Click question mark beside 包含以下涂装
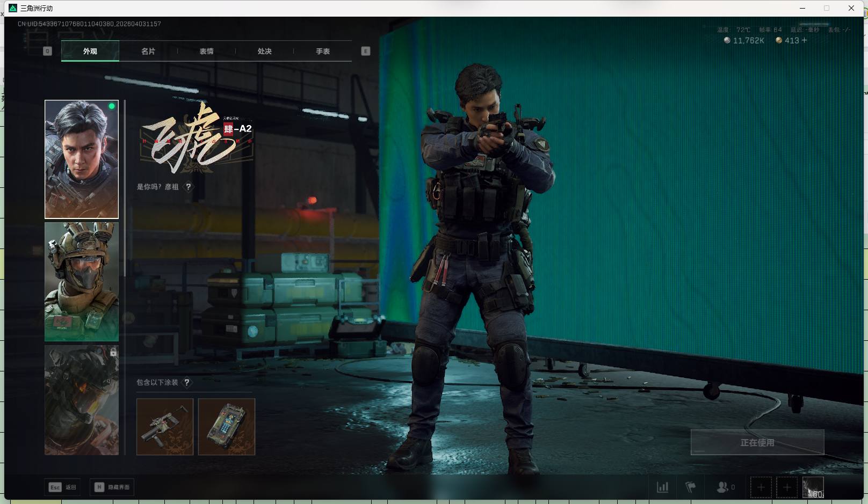The image size is (868, 504). click(x=186, y=383)
